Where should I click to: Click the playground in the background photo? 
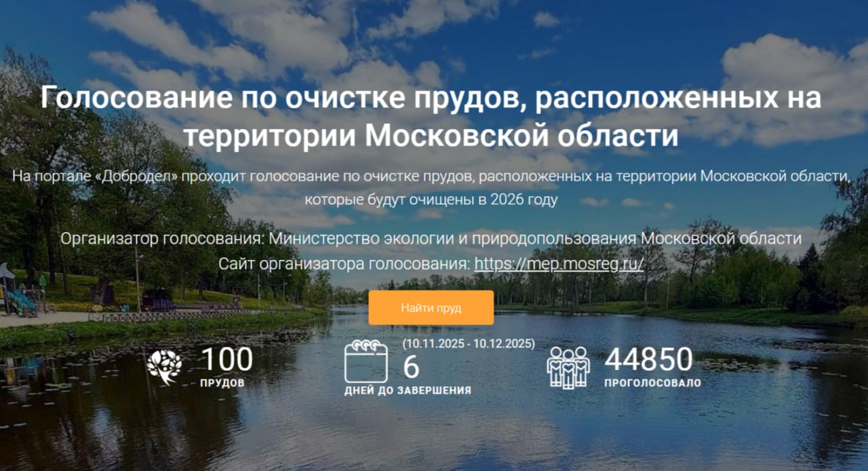[20, 290]
